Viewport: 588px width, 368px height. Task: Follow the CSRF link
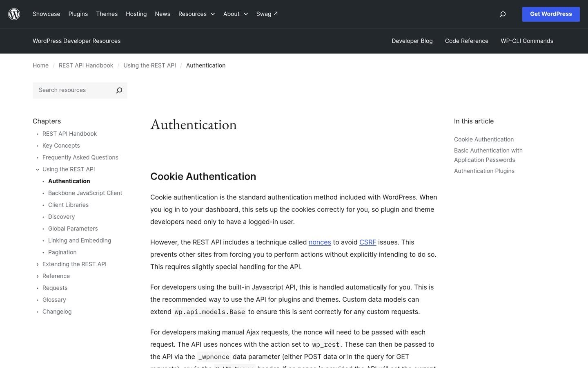367,242
